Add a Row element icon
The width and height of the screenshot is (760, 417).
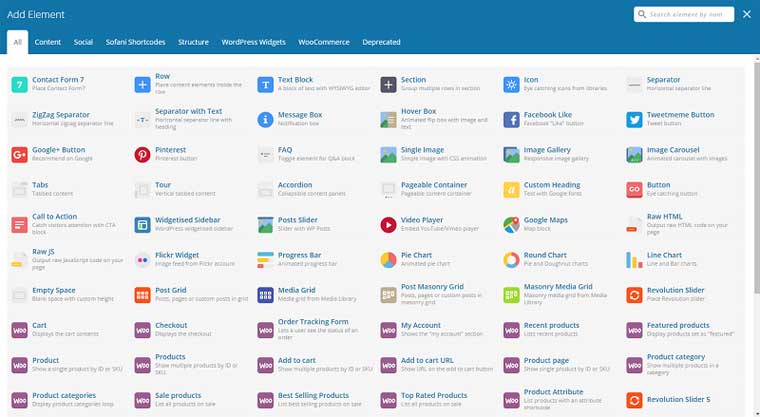point(142,84)
